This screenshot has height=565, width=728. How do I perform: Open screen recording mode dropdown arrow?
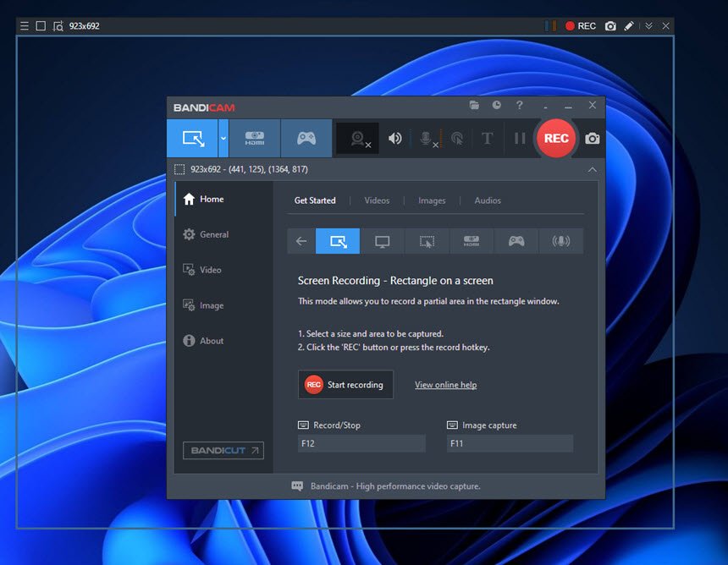(x=223, y=138)
